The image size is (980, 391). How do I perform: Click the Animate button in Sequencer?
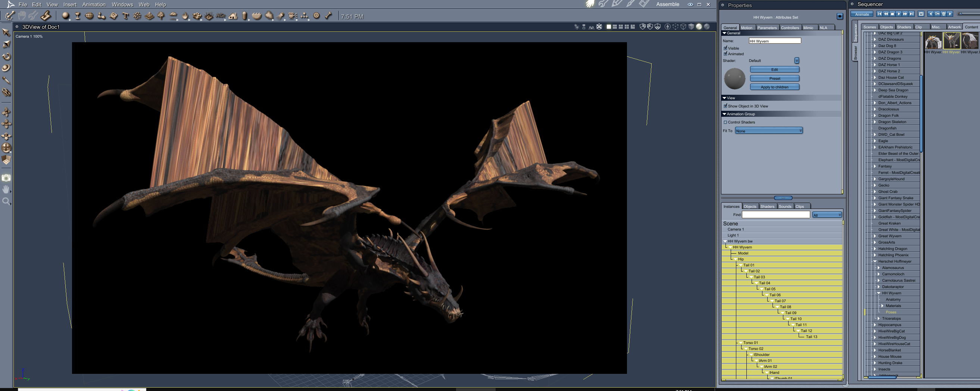(862, 14)
